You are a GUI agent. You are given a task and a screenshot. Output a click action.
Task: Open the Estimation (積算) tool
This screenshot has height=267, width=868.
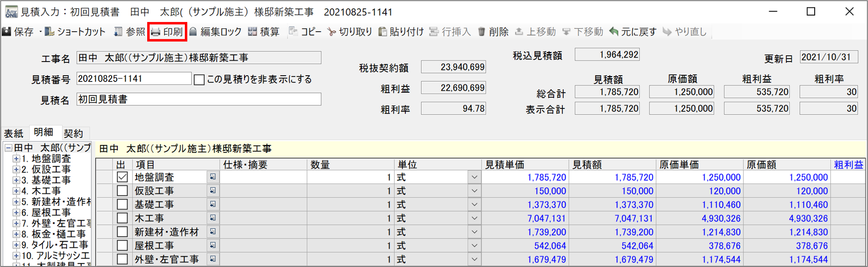(x=253, y=32)
